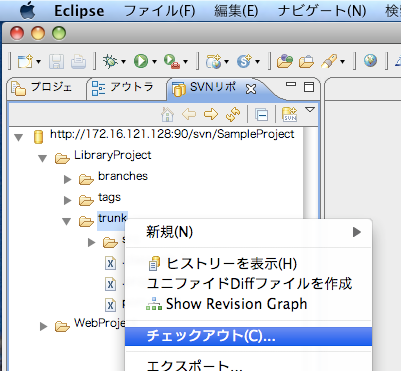This screenshot has width=401, height=371.
Task: Click the refresh arrows icon in SVN view
Action: pos(233,114)
